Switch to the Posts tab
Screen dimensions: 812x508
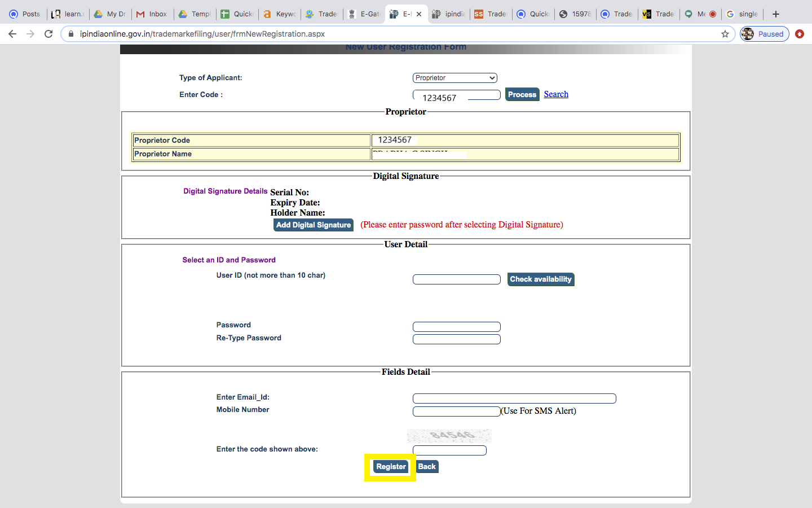coord(25,14)
